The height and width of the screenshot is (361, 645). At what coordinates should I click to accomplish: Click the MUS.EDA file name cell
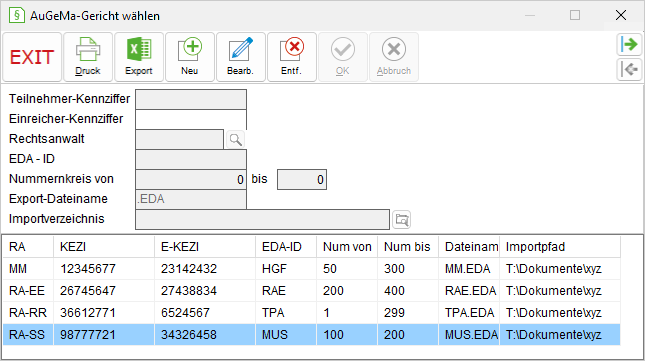[469, 335]
